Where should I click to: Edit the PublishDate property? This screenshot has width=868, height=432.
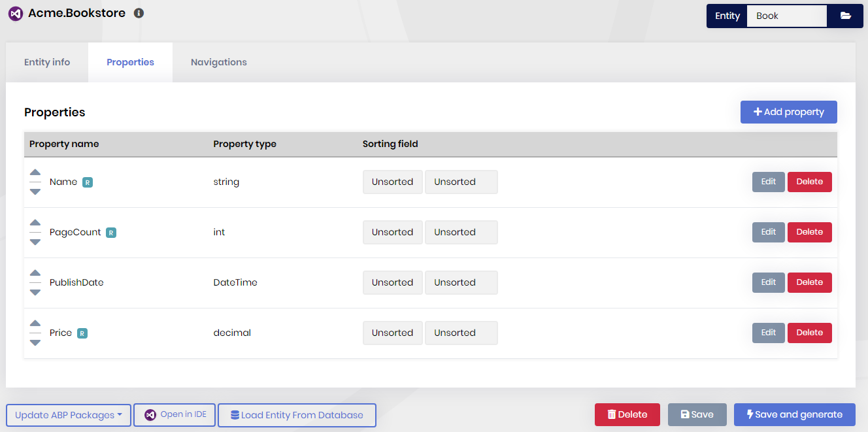[x=768, y=282]
